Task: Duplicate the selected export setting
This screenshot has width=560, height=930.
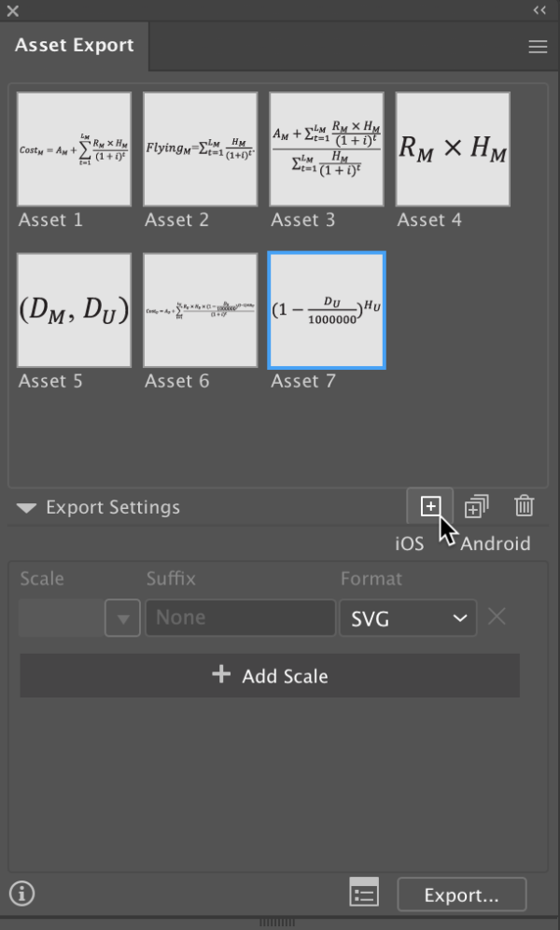Action: click(x=476, y=506)
